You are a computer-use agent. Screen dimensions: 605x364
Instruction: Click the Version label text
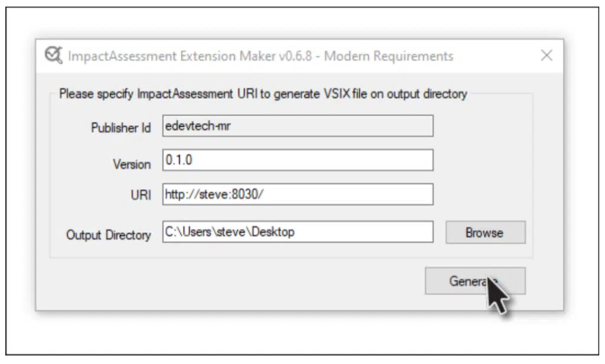pyautogui.click(x=132, y=164)
